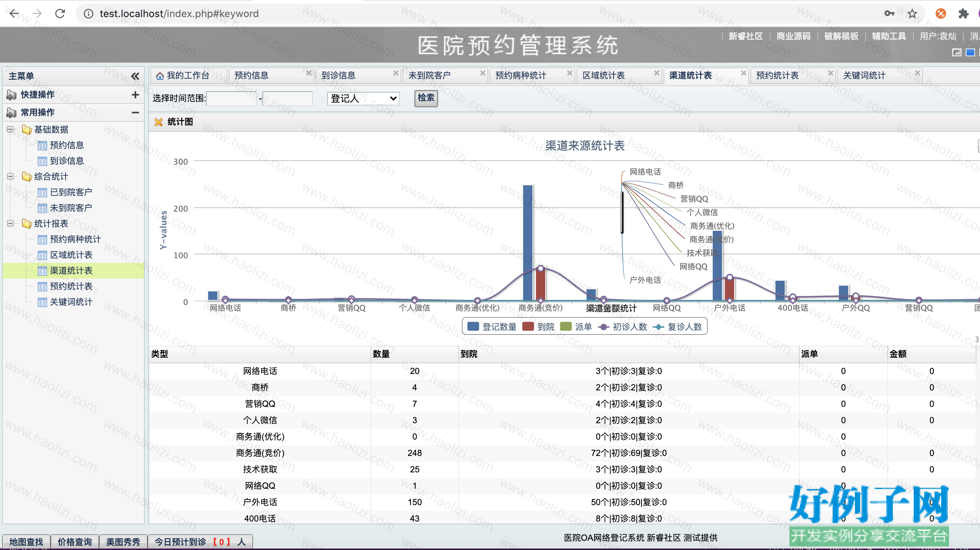Switch to the 我的工作台 tab
The width and height of the screenshot is (980, 550).
pyautogui.click(x=188, y=76)
